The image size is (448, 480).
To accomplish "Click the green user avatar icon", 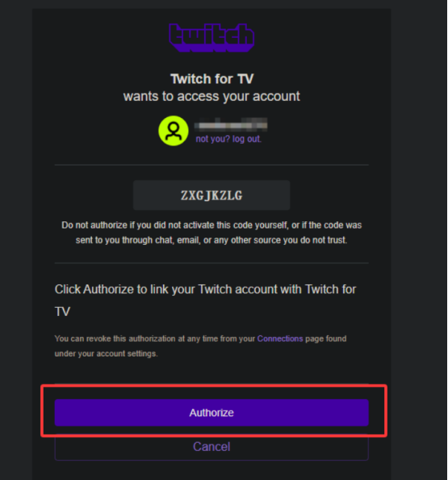I will click(174, 131).
